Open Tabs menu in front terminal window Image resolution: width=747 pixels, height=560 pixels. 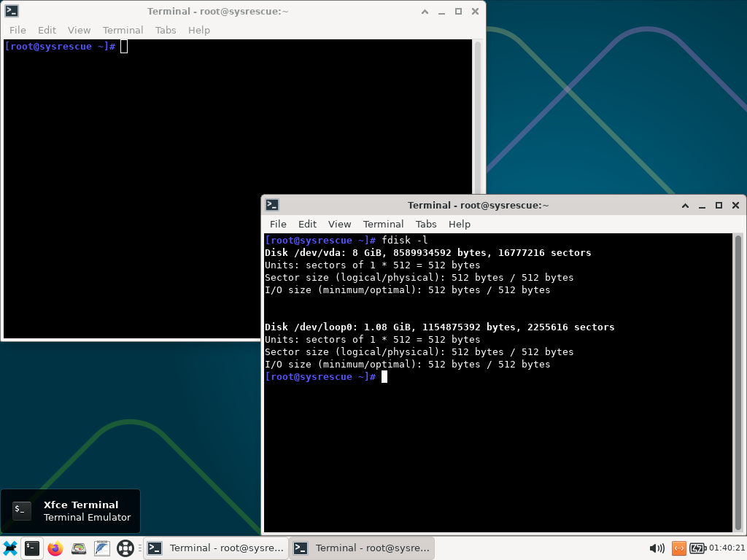pos(426,224)
